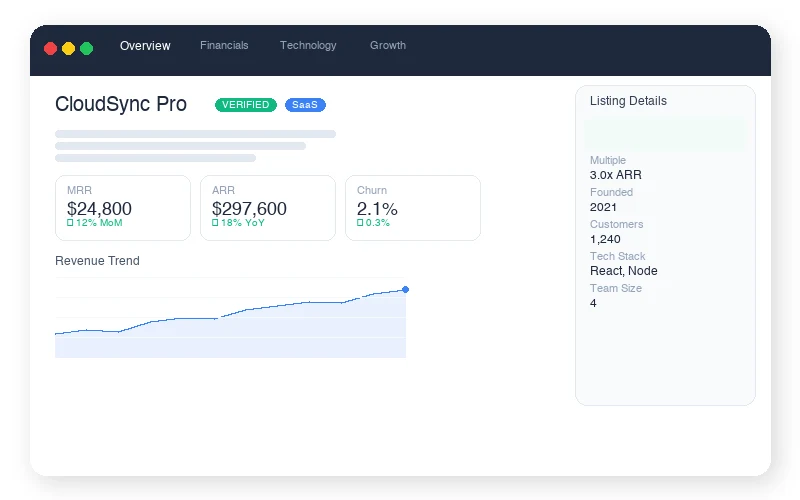
Task: Go to the Technology tab
Action: [308, 46]
